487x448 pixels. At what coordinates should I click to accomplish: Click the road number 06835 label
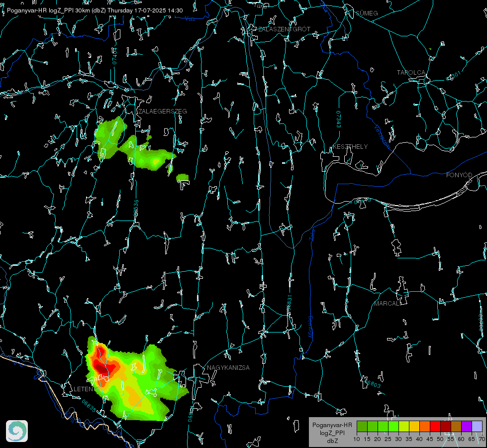pos(89,406)
